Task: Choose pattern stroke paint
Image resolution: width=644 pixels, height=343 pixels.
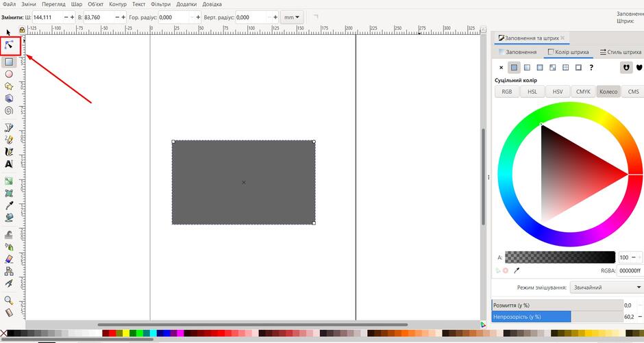Action: point(565,68)
